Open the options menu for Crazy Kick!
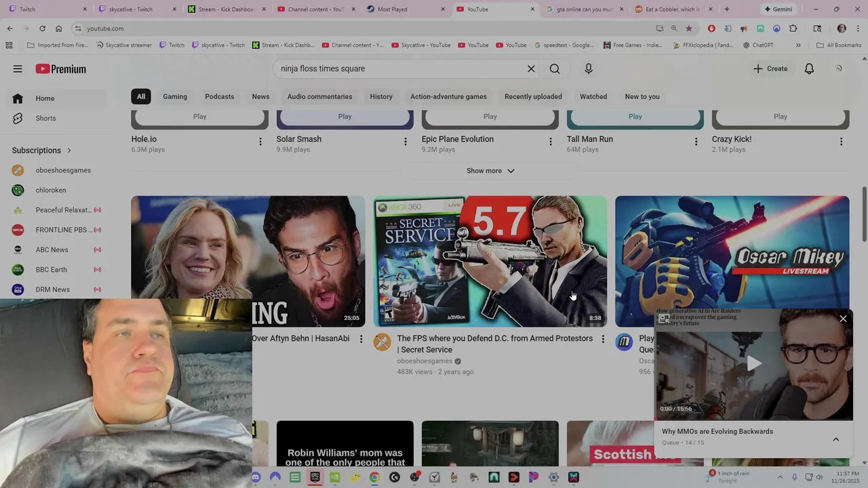 coord(841,142)
